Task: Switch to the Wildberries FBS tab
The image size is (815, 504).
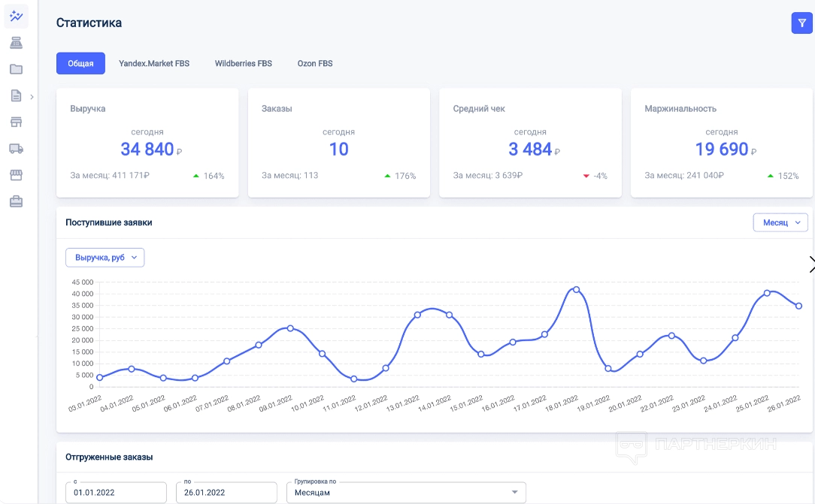Action: pyautogui.click(x=244, y=64)
